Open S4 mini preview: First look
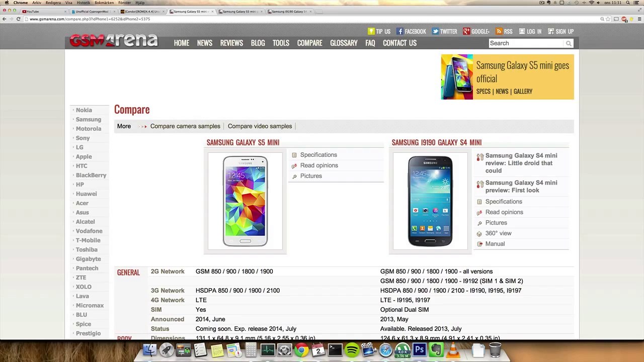 click(x=521, y=187)
